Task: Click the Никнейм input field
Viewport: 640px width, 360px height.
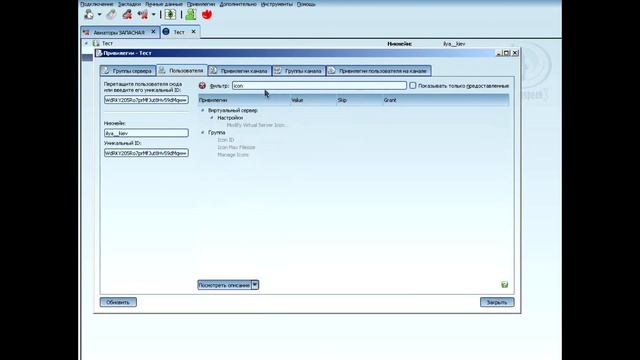Action: pyautogui.click(x=146, y=133)
